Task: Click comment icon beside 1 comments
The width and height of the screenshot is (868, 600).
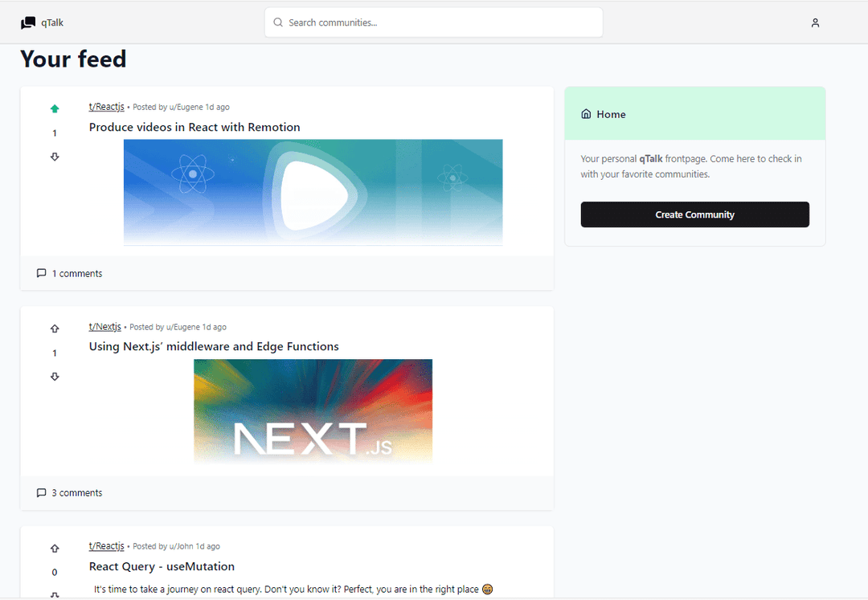Action: pyautogui.click(x=41, y=273)
